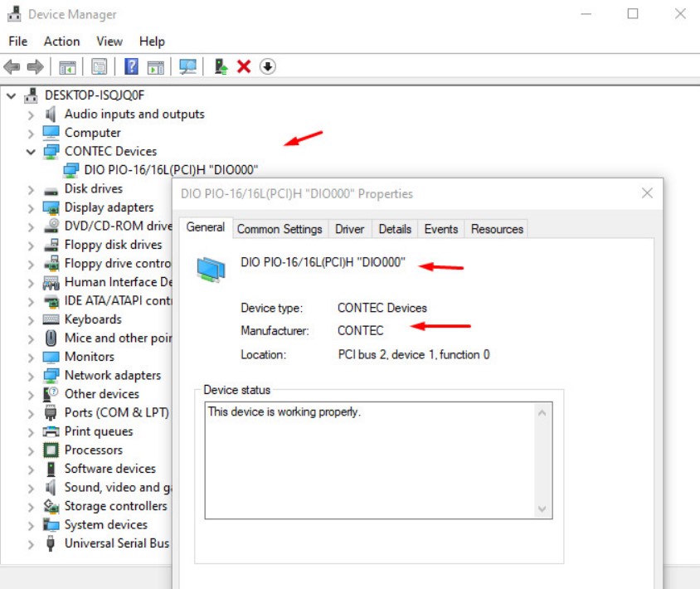Collapse the CONTEC Devices category
Image resolution: width=700 pixels, height=589 pixels.
tap(31, 152)
